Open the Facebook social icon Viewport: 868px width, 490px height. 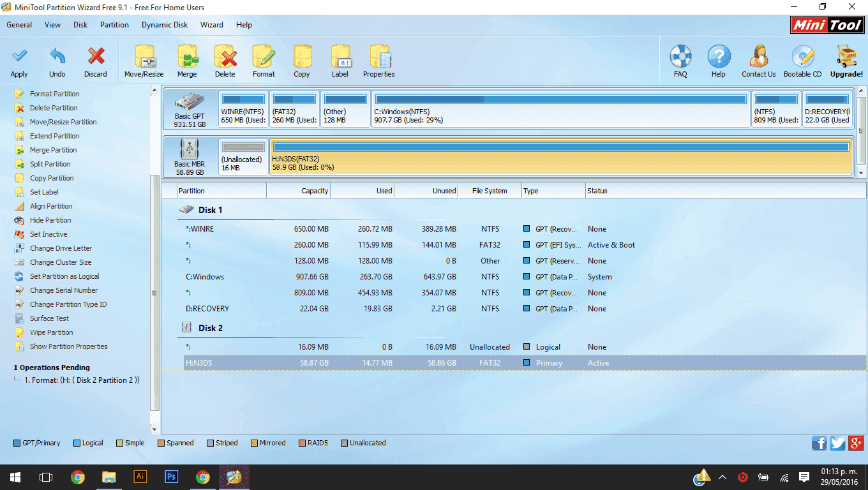click(819, 443)
